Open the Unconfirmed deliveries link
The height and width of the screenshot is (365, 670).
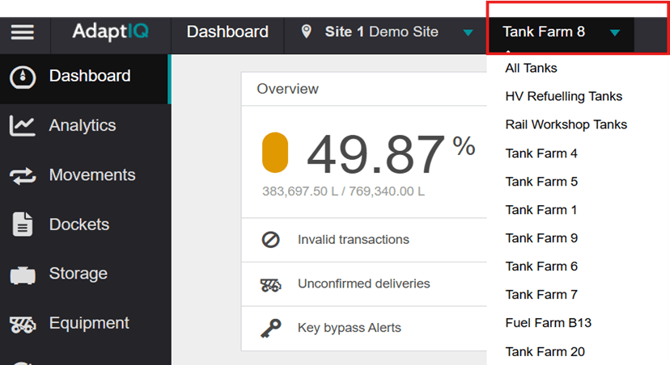pyautogui.click(x=364, y=284)
